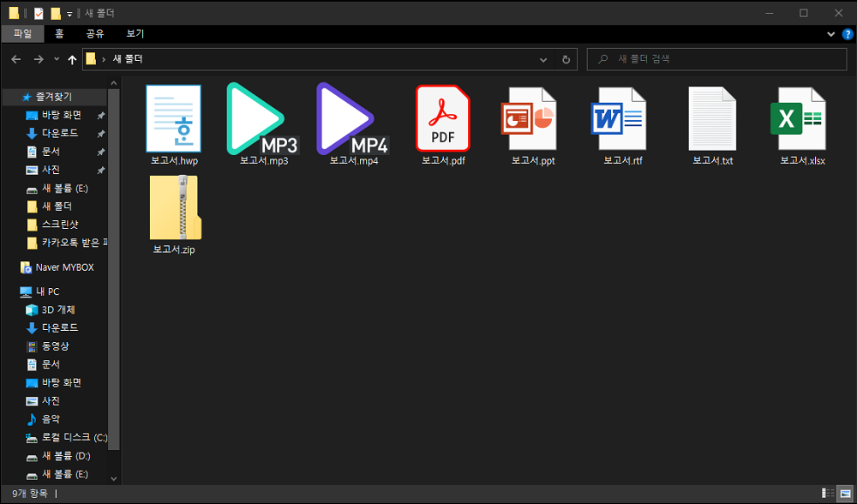This screenshot has width=857, height=504.
Task: Click the file name 보고서.zip label
Action: [174, 249]
